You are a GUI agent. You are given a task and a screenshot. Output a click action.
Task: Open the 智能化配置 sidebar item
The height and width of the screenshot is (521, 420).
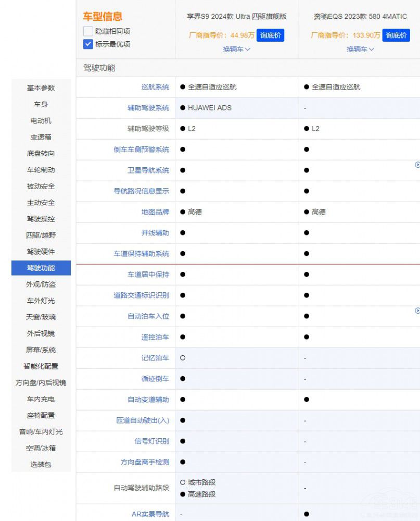coord(40,366)
